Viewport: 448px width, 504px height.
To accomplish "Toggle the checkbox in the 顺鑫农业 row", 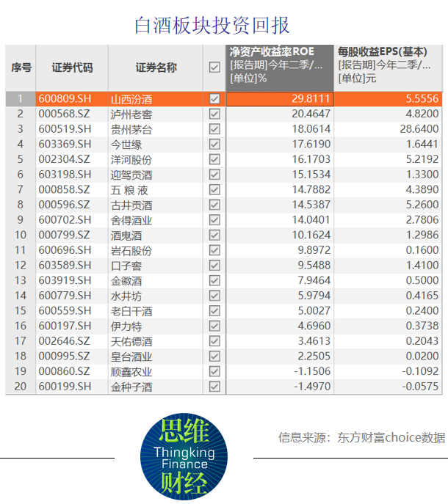I will click(214, 371).
